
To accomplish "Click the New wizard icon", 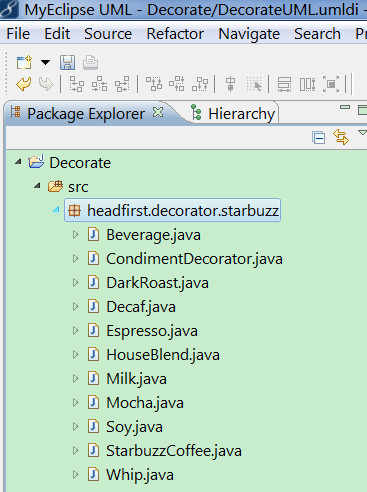I will 24,62.
